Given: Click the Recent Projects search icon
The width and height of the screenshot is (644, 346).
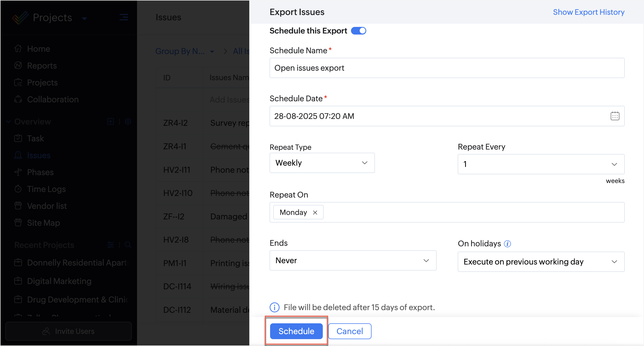Looking at the screenshot, I should click(x=128, y=245).
